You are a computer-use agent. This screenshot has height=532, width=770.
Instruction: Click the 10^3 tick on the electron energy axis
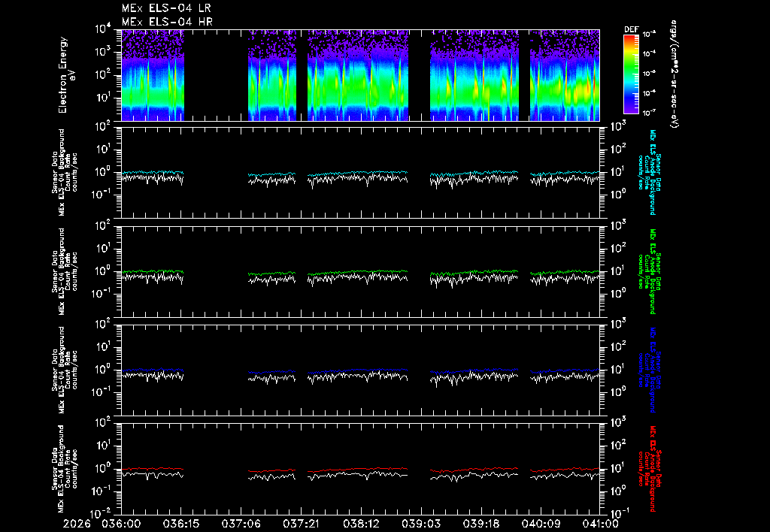coord(103,52)
